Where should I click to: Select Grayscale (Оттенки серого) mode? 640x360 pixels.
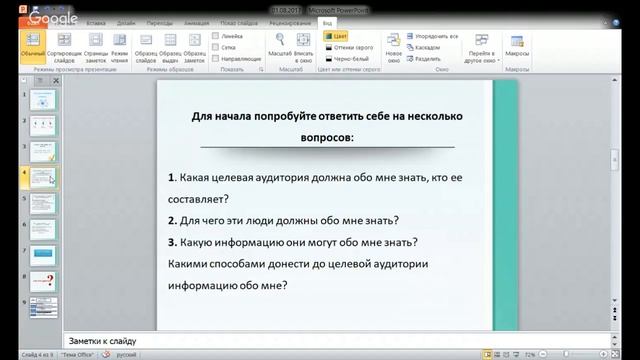click(x=349, y=47)
